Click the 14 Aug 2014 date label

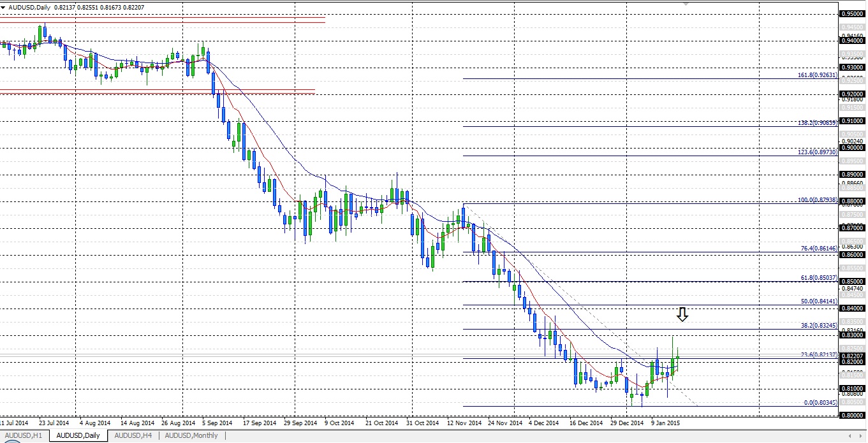click(137, 423)
